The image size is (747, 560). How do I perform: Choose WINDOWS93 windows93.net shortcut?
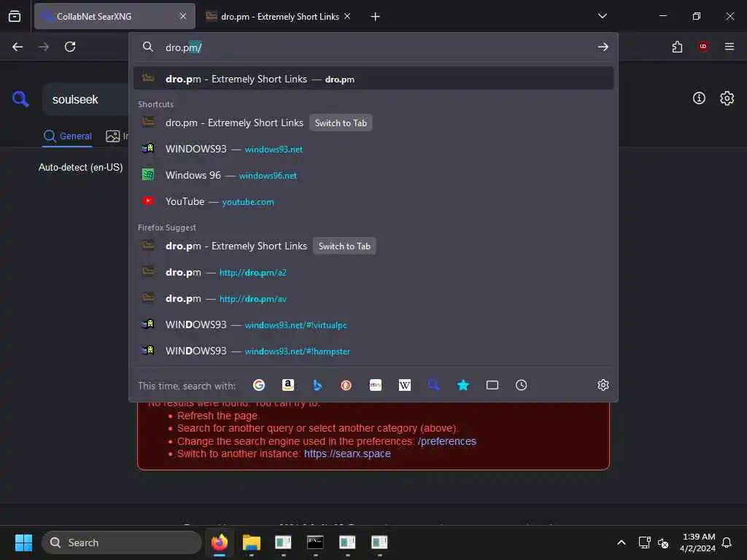(373, 149)
